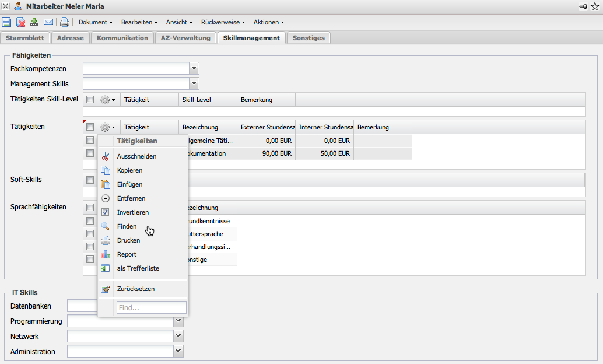This screenshot has height=364, width=603.
Task: Tick the Soft-Skills header checkbox
Action: pyautogui.click(x=90, y=180)
